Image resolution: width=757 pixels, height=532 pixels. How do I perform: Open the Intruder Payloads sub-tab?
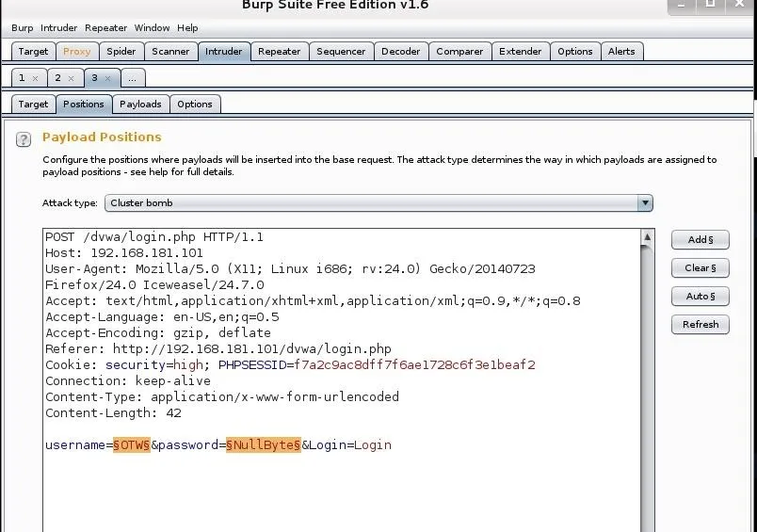pos(140,104)
